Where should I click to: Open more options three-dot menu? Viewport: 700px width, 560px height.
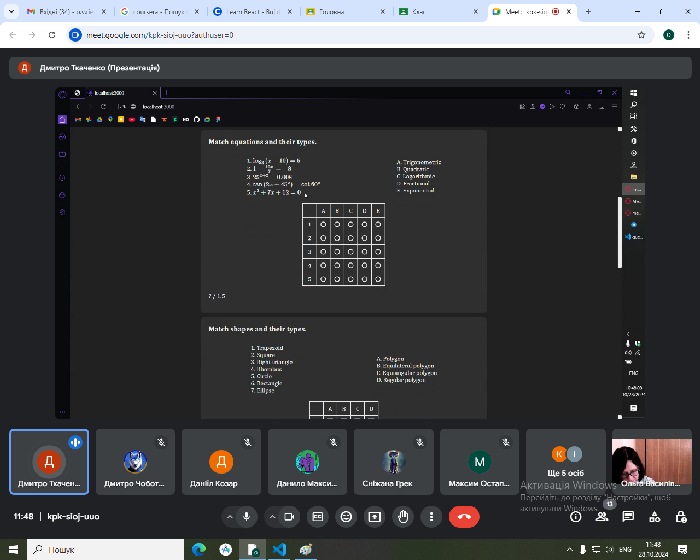point(431,516)
